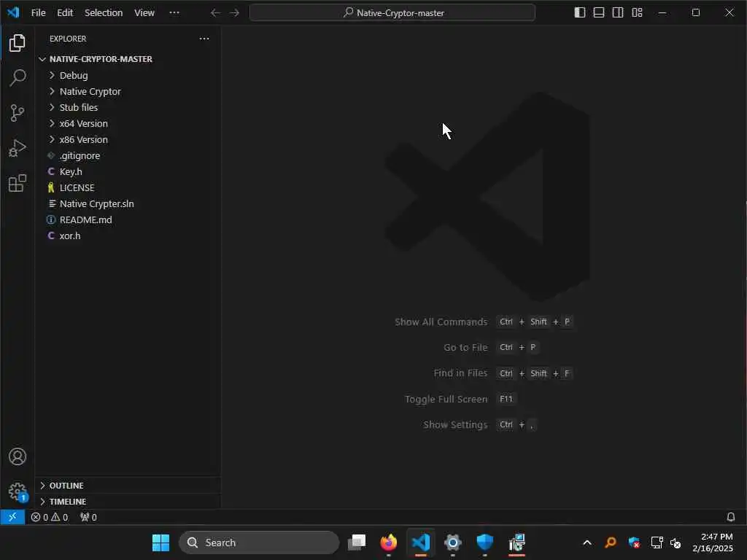Click the remote window indicator in status bar

coord(12,517)
